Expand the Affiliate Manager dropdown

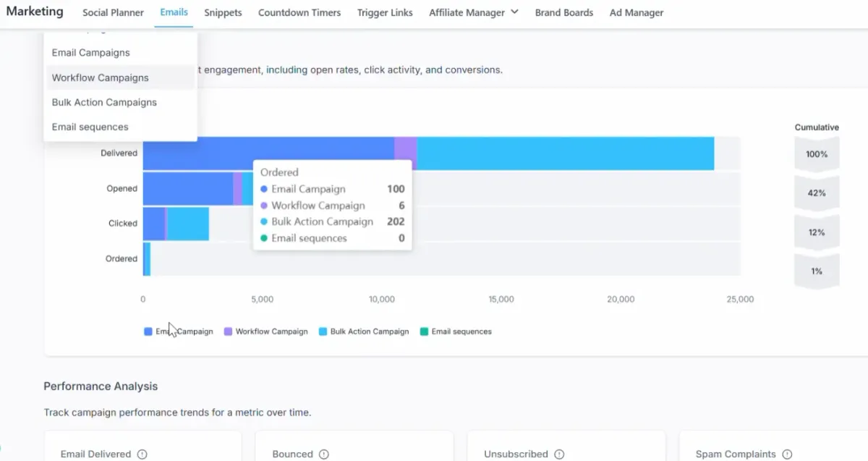[474, 12]
